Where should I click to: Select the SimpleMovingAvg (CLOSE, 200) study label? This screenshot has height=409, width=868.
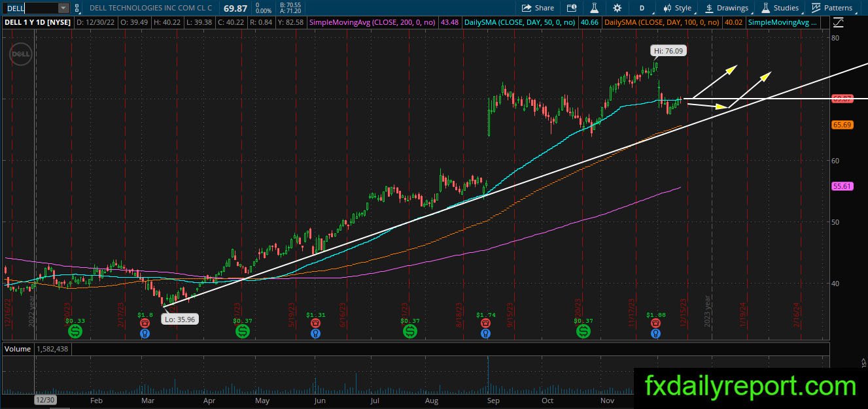click(x=373, y=22)
